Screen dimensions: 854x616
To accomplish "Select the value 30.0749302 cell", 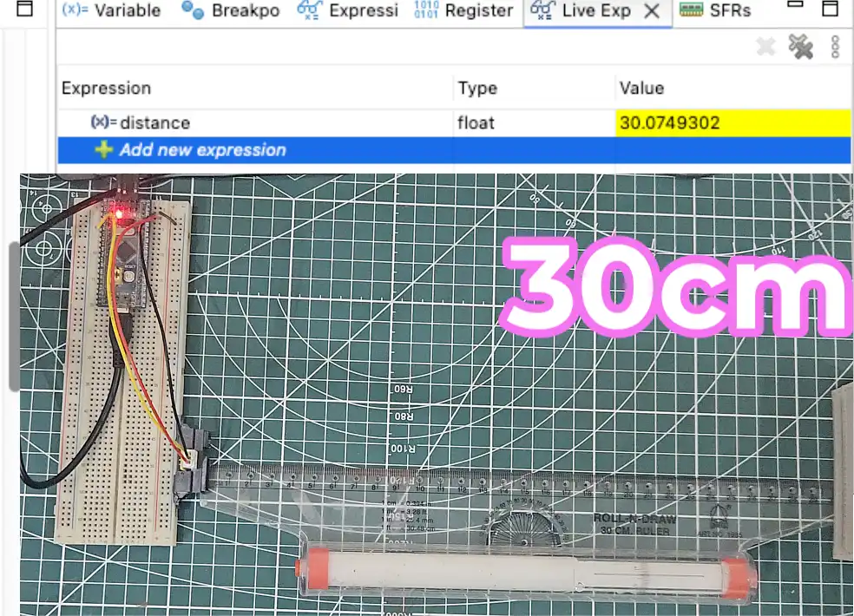I will tap(733, 123).
